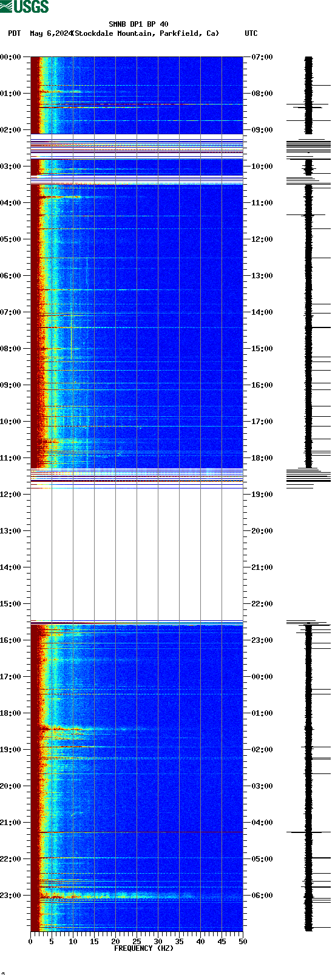Click the 13:00 UTC time label

coord(262,276)
